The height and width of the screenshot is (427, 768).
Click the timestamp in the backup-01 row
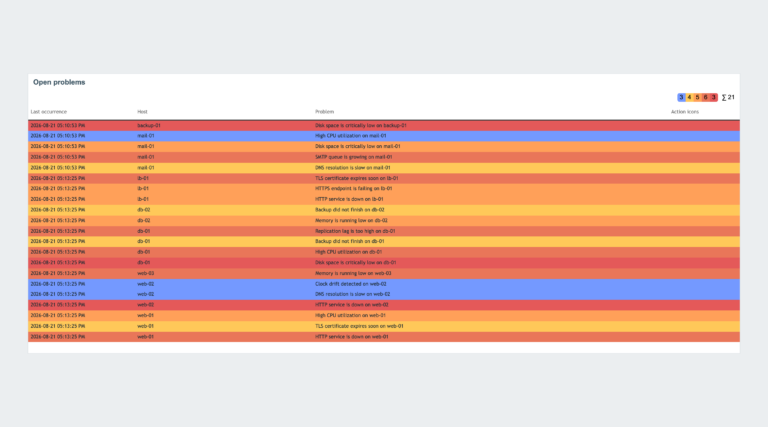tap(58, 125)
